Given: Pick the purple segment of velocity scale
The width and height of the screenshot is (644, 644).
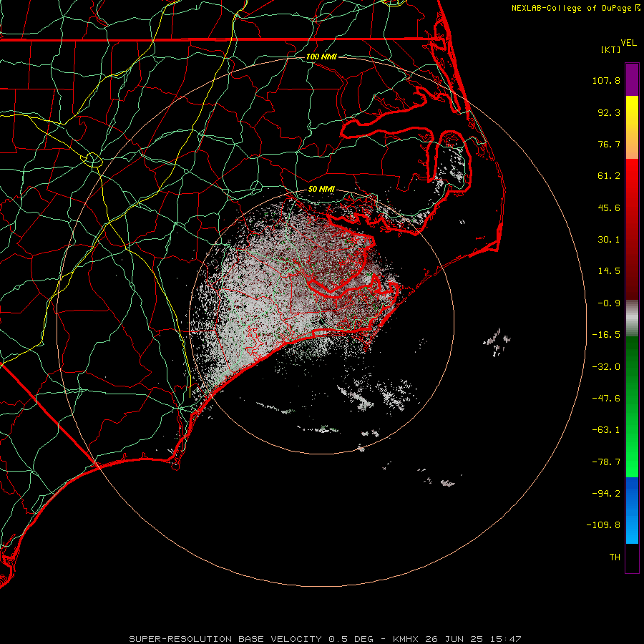Looking at the screenshot, I should pos(632,79).
